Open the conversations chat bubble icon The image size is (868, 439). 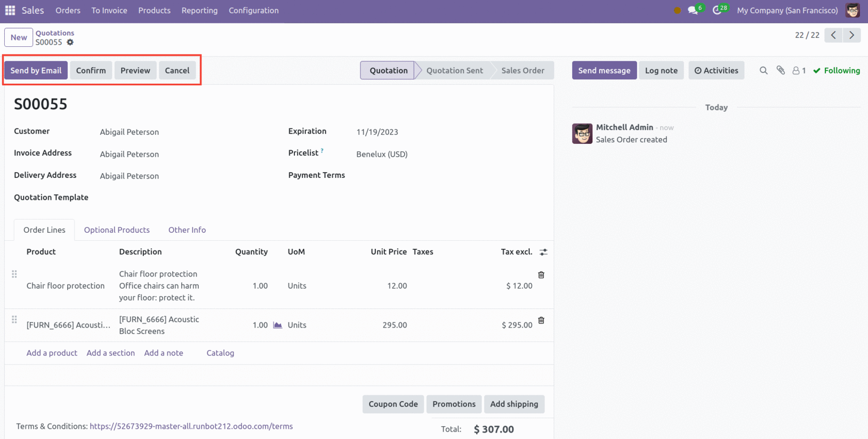(x=693, y=10)
